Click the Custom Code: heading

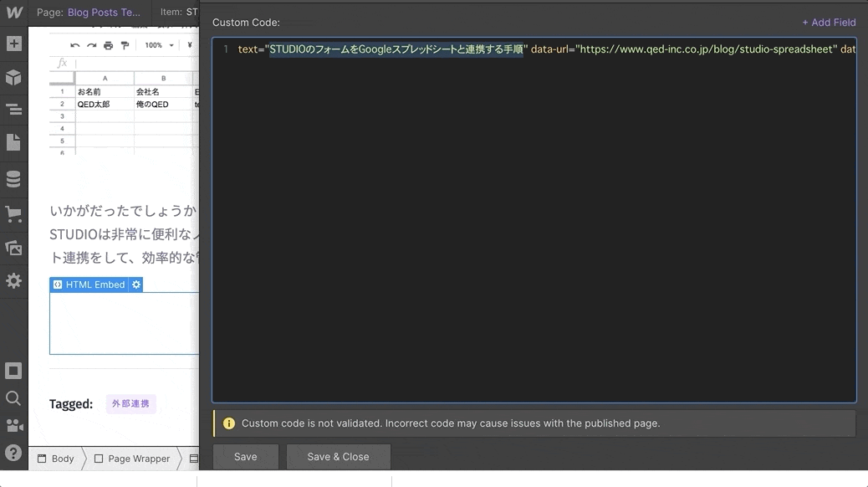[x=247, y=23]
